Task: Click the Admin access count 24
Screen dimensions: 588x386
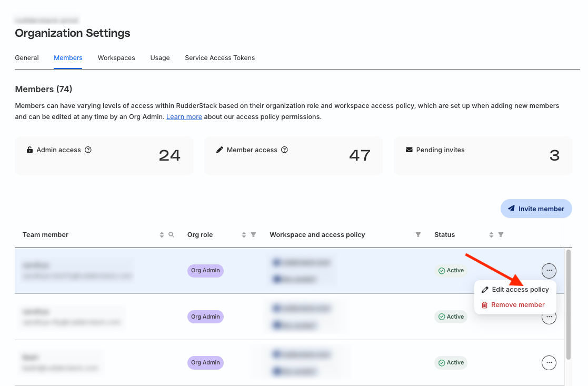Action: click(170, 155)
